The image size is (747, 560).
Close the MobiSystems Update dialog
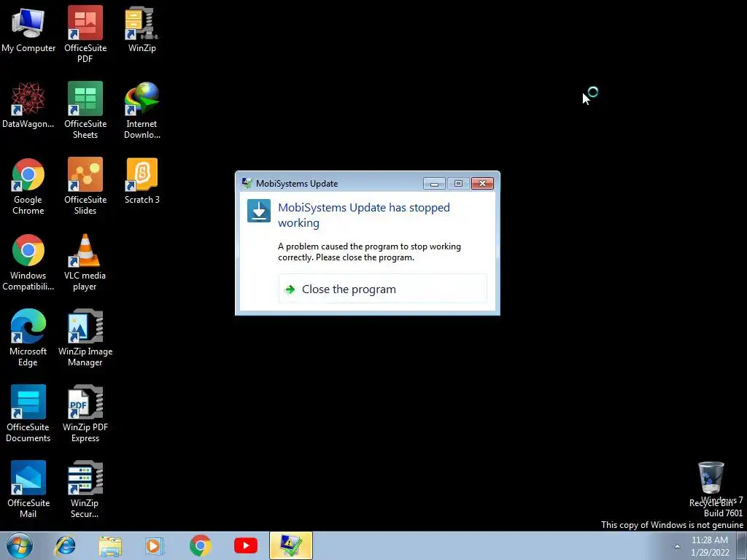click(x=482, y=183)
